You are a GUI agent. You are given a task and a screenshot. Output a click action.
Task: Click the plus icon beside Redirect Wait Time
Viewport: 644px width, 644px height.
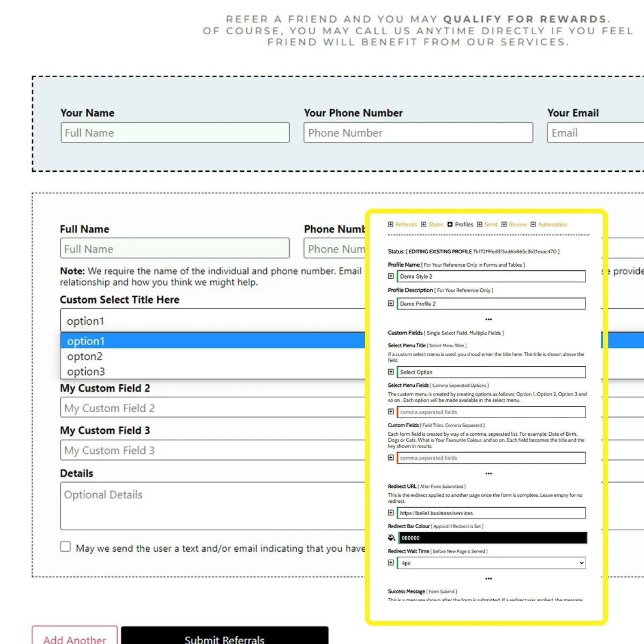click(391, 562)
